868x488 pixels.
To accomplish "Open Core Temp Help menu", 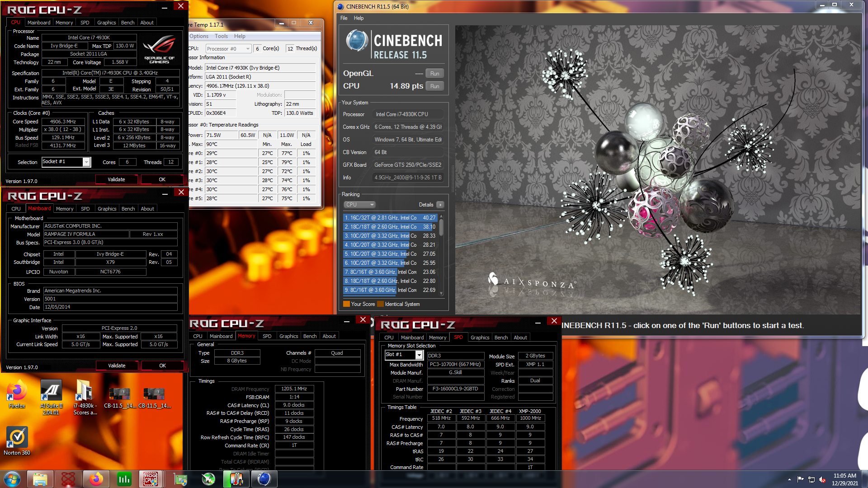I will pos(240,36).
